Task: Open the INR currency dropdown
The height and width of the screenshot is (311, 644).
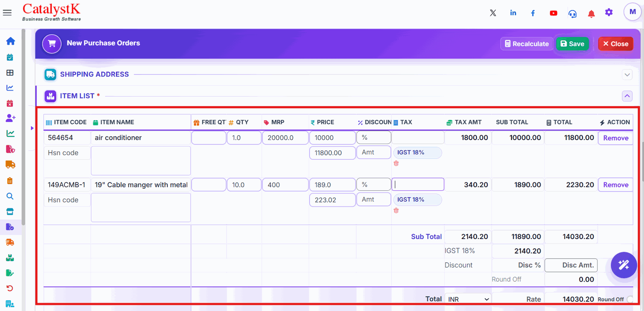Action: coord(468,299)
